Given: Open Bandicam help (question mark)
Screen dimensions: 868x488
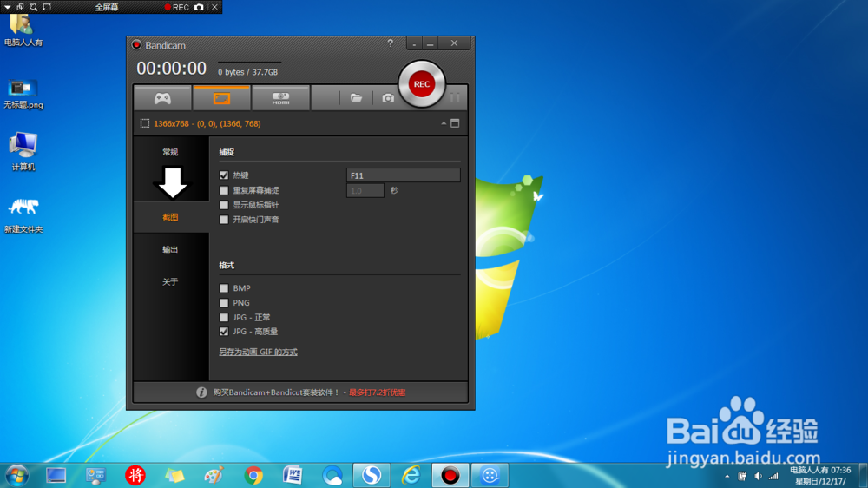Looking at the screenshot, I should click(391, 43).
